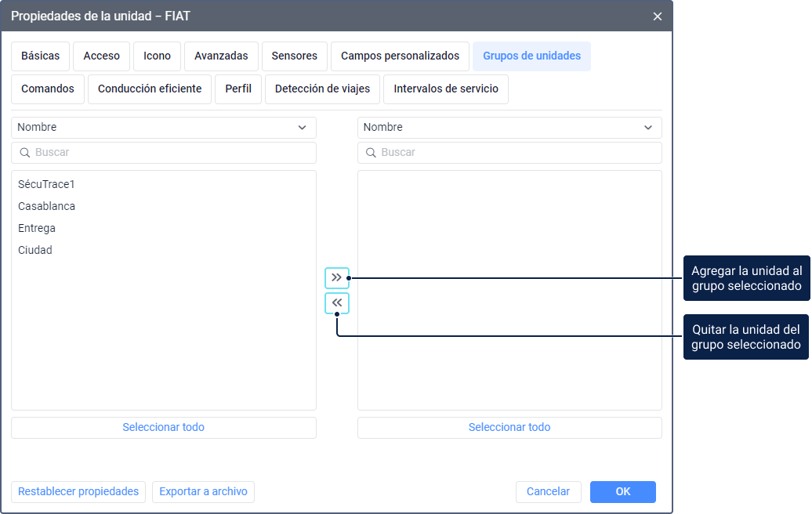812x514 pixels.
Task: Close the unit properties dialog
Action: (657, 16)
